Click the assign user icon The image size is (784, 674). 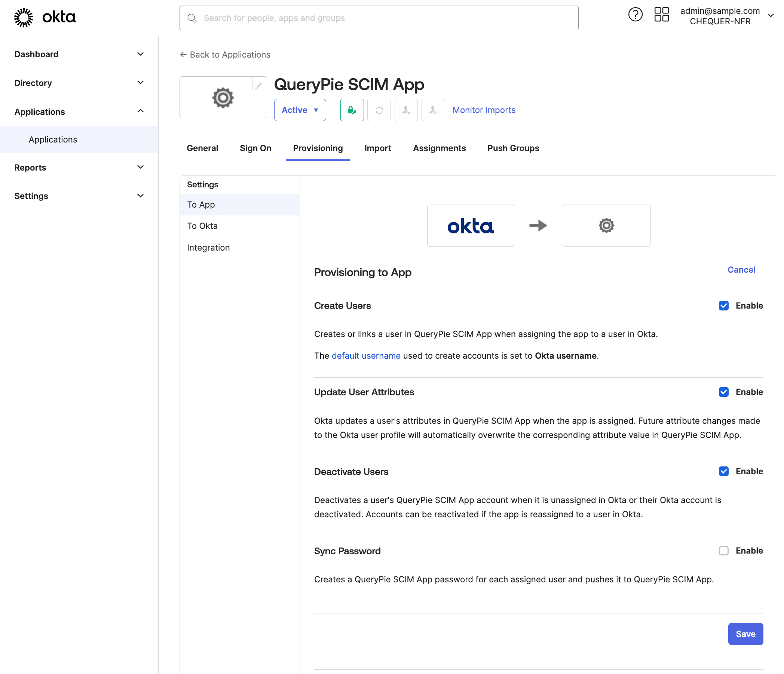405,110
